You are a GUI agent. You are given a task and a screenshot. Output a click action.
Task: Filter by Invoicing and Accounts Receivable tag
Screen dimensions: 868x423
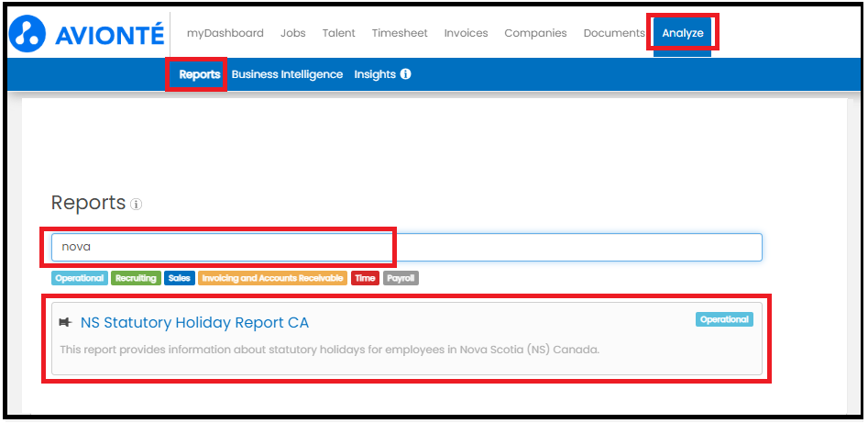273,278
